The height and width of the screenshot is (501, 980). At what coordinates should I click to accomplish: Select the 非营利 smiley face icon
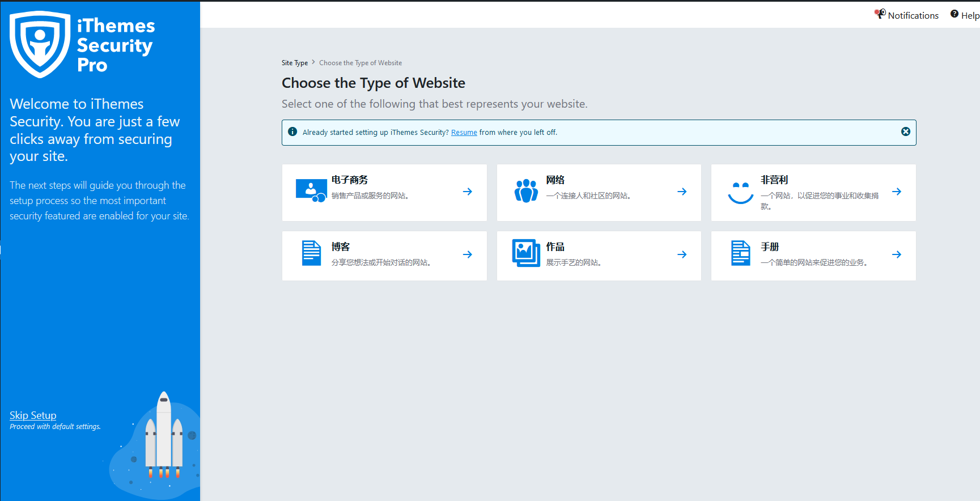(x=740, y=193)
